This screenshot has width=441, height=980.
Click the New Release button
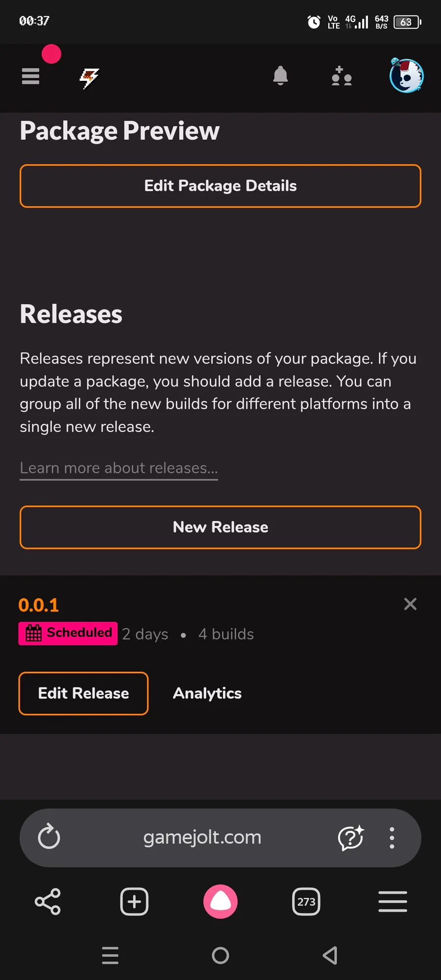click(x=220, y=527)
